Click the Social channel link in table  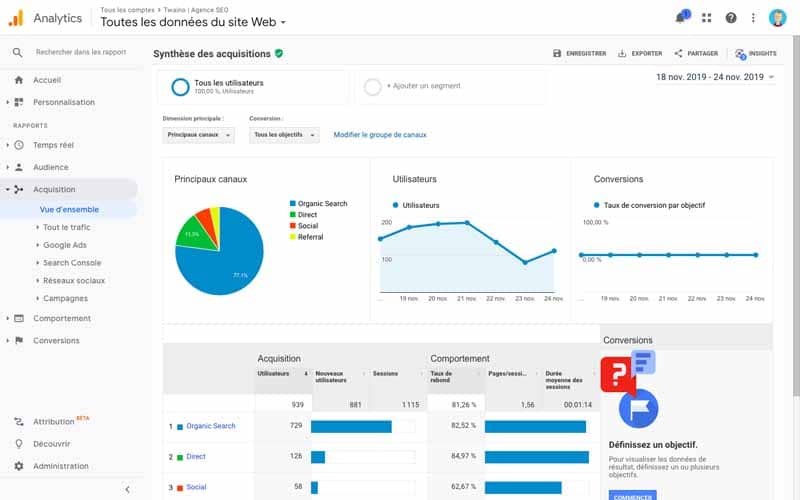tap(196, 487)
